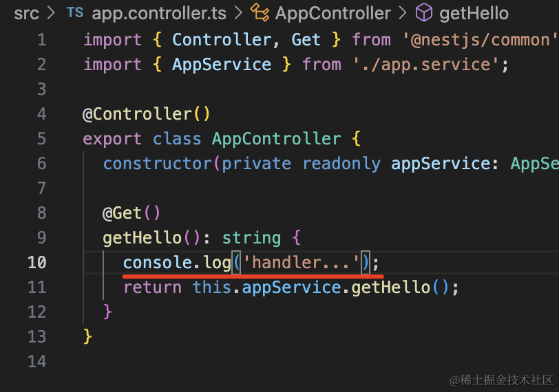Image resolution: width=559 pixels, height=392 pixels.
Task: Open app.controller.ts breadcrumb item
Action: 159,14
